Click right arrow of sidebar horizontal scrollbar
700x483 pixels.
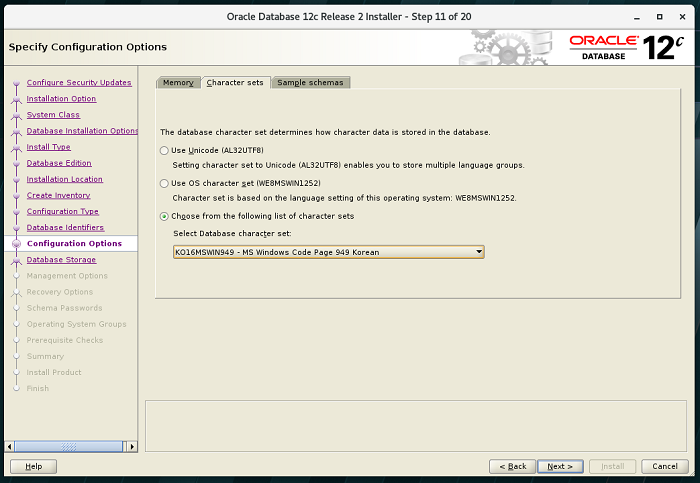pos(132,446)
